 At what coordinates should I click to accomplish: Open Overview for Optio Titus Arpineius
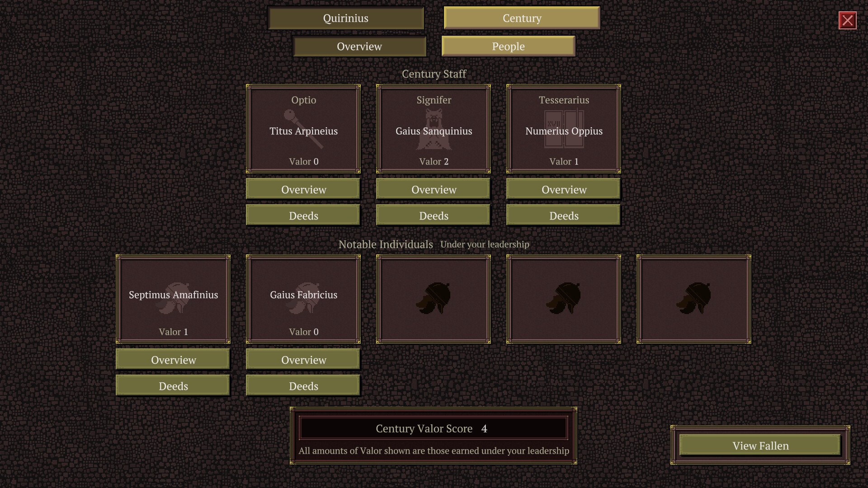point(303,189)
